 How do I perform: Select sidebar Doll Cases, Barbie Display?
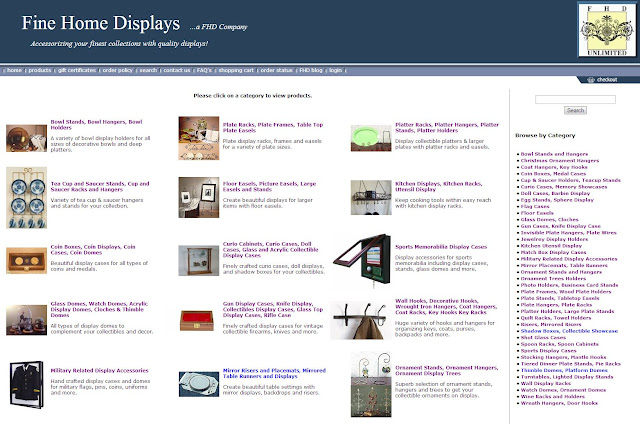[555, 193]
